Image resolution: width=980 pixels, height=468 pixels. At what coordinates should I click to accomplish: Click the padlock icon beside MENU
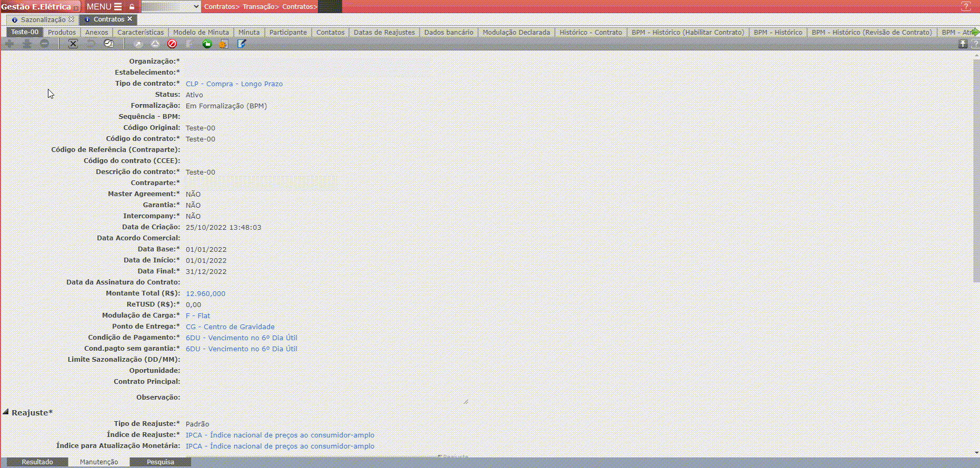132,7
